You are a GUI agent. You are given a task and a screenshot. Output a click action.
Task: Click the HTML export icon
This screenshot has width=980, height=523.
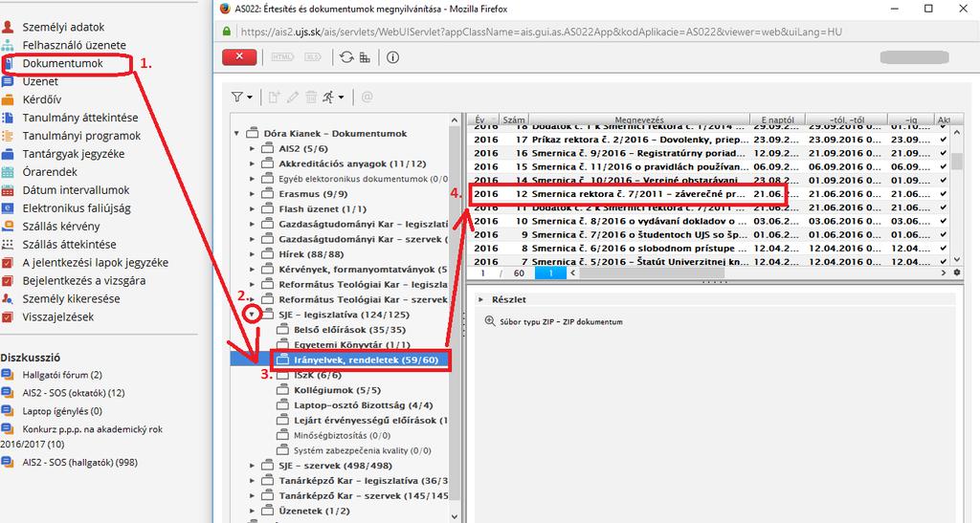[282, 57]
